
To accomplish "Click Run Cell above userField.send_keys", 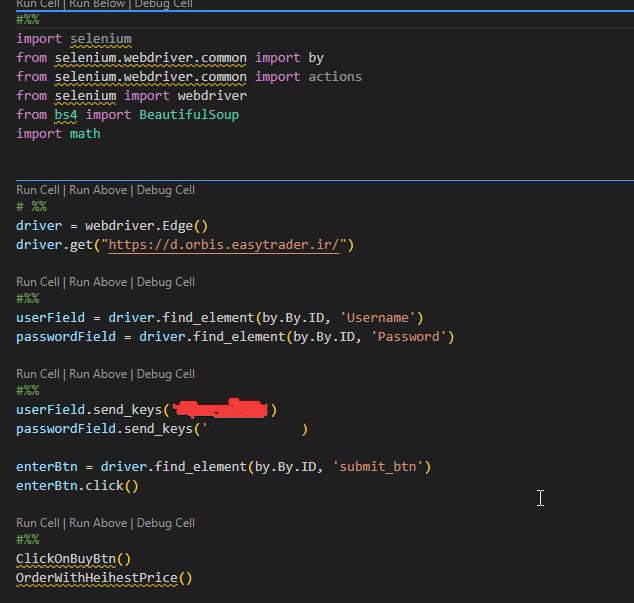I will (x=38, y=374).
